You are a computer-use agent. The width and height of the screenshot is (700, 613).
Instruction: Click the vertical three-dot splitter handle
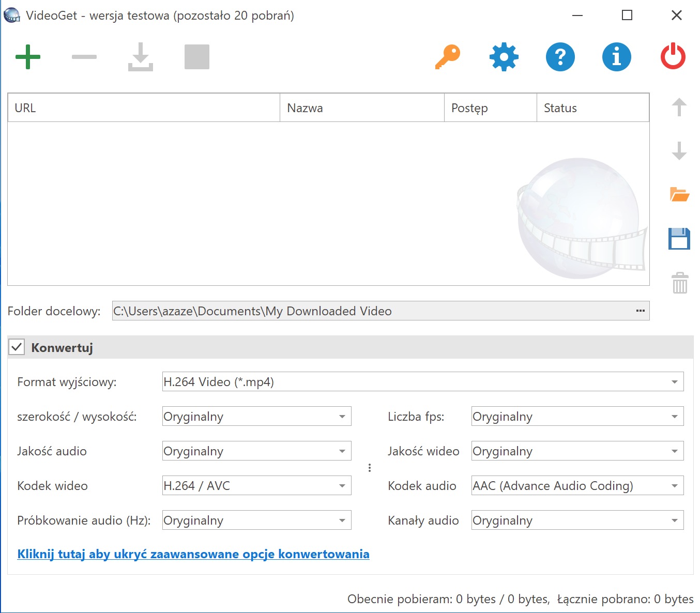(370, 468)
